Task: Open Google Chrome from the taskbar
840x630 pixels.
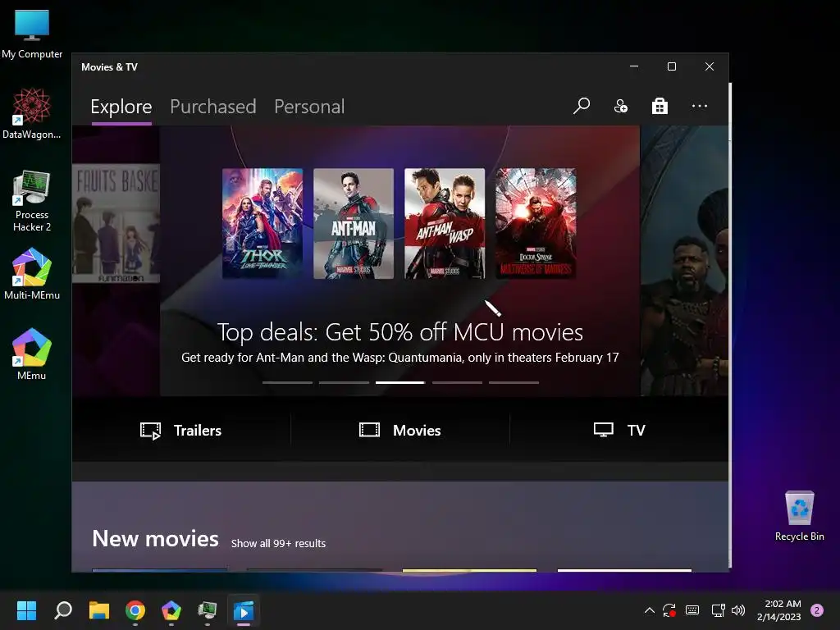Action: coord(135,610)
